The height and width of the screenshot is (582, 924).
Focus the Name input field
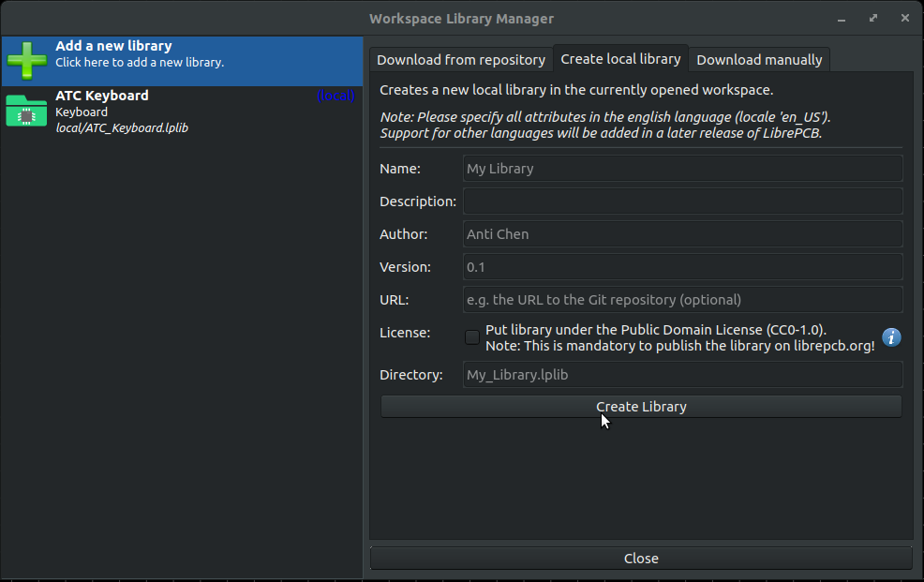(x=682, y=169)
